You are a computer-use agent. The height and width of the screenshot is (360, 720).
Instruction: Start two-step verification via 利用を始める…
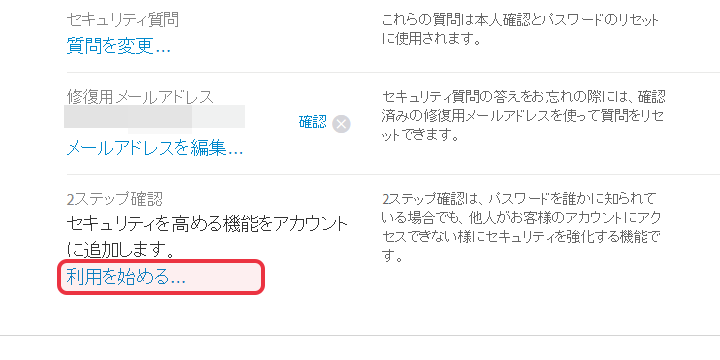pyautogui.click(x=126, y=277)
